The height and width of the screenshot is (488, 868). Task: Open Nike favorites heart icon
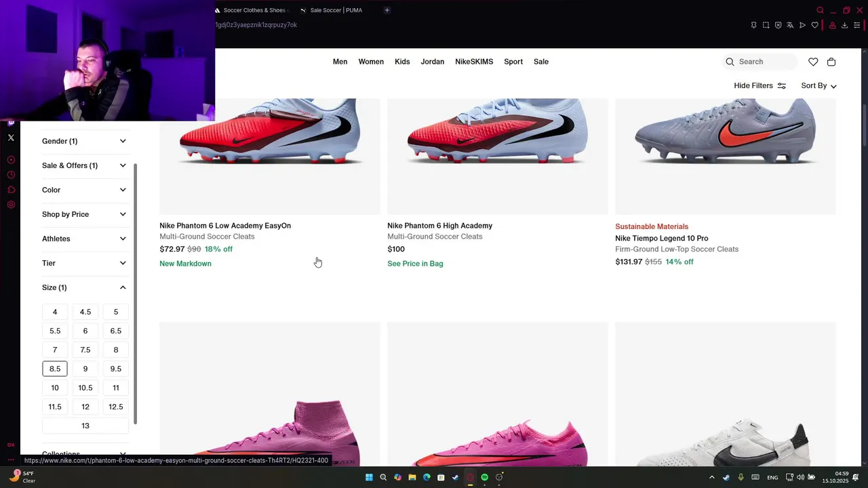tap(813, 62)
